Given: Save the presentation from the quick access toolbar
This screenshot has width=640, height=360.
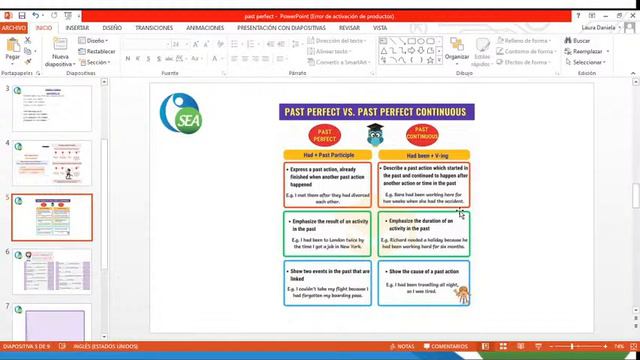Looking at the screenshot, I should point(22,16).
